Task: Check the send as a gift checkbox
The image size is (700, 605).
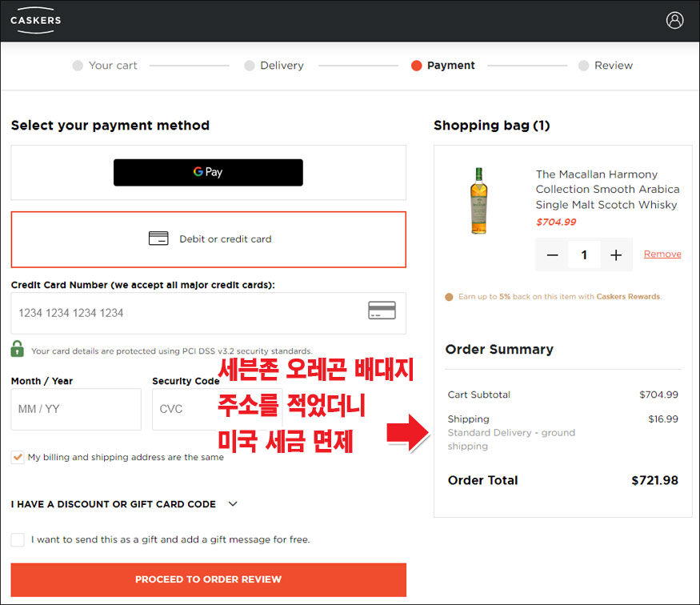Action: [18, 539]
